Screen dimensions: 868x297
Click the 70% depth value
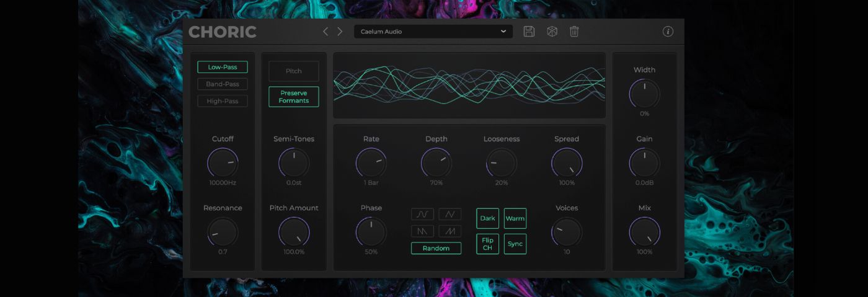pos(436,183)
